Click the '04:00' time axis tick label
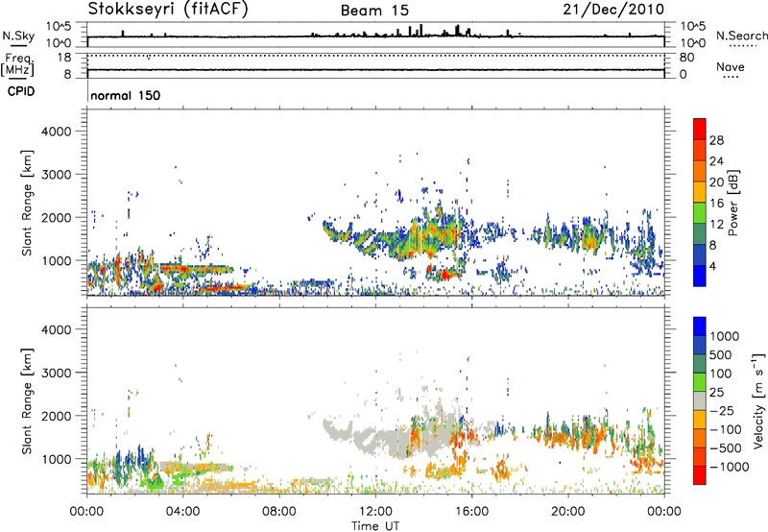This screenshot has height=532, width=768. [x=182, y=512]
